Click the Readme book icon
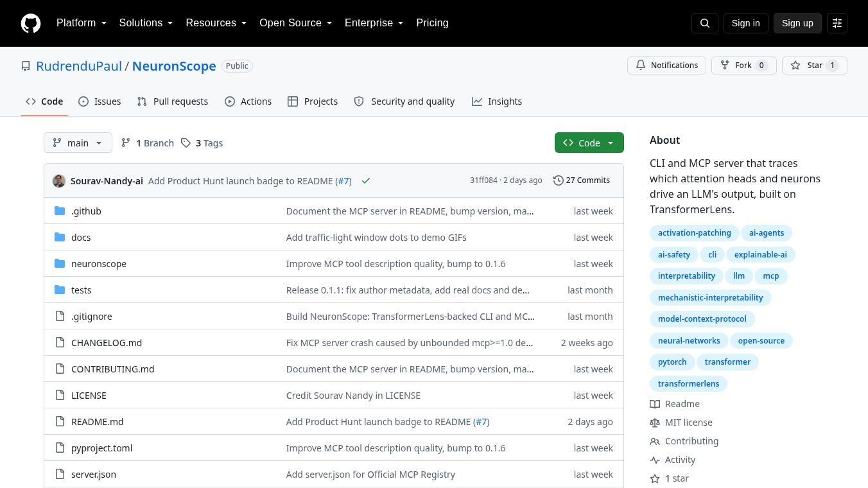Viewport: 868px width, 488px height. (x=655, y=404)
